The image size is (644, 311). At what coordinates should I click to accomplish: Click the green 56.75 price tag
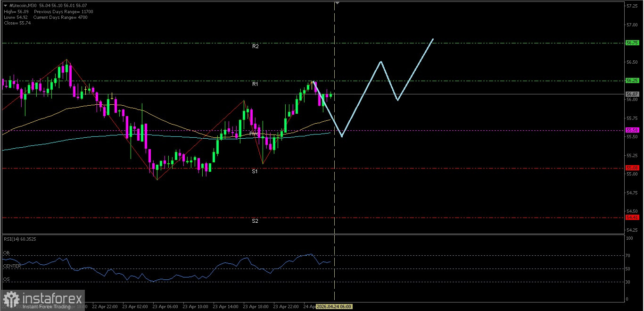pos(632,42)
